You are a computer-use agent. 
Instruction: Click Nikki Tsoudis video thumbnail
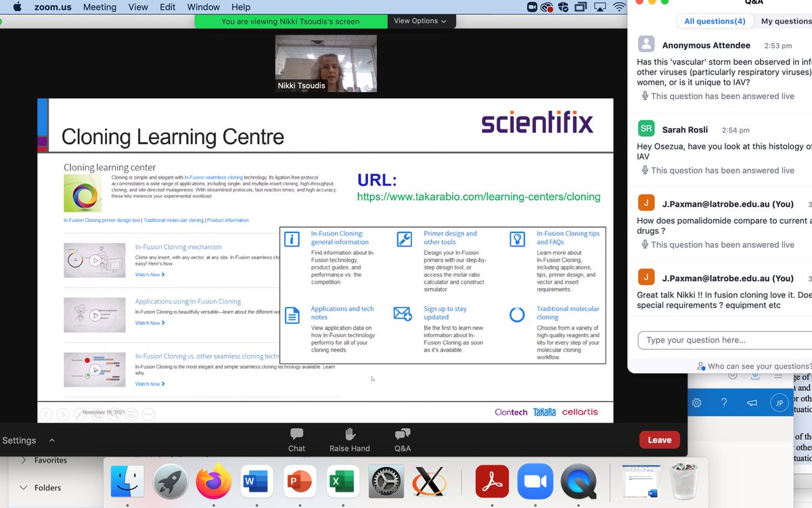[326, 64]
